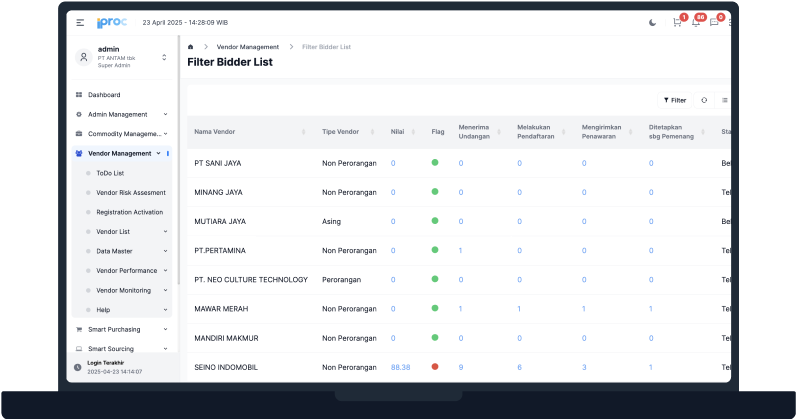
Task: Sort by Tipe Vendor column
Action: [372, 132]
